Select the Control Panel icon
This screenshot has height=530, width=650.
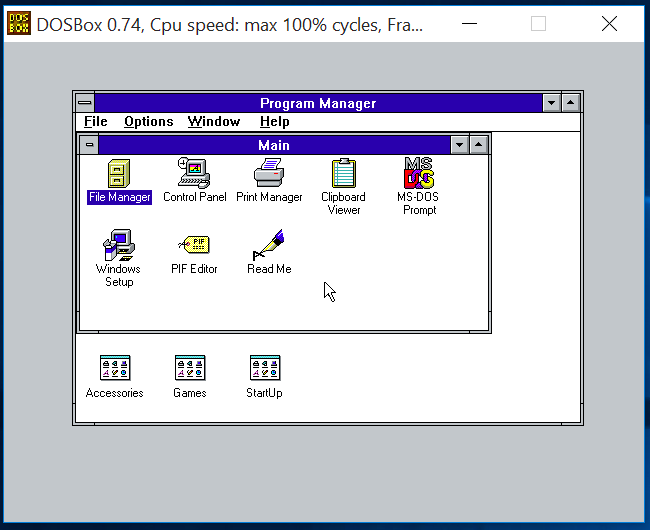click(194, 173)
